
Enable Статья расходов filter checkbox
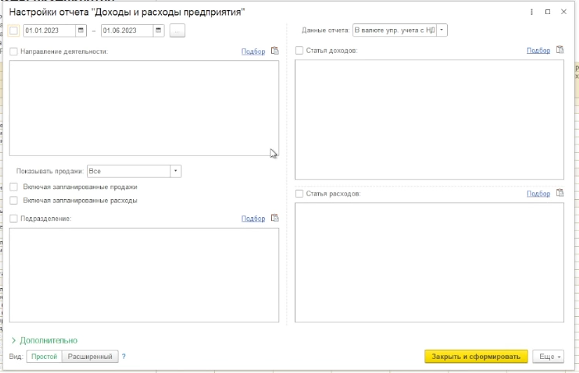(x=299, y=194)
